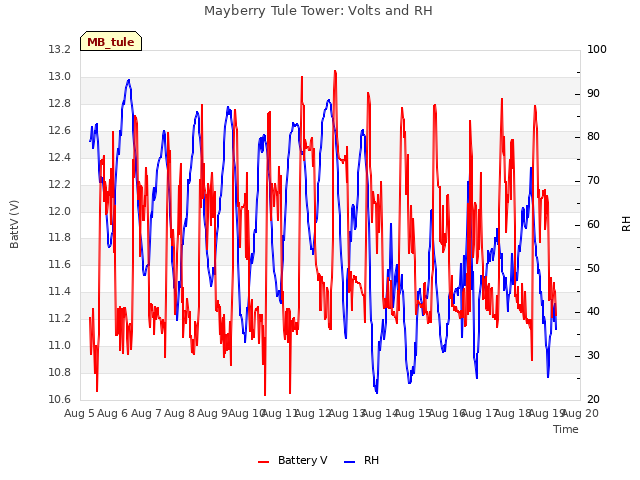Click the 12.8 left-axis tick label
640x480 pixels.
click(59, 103)
